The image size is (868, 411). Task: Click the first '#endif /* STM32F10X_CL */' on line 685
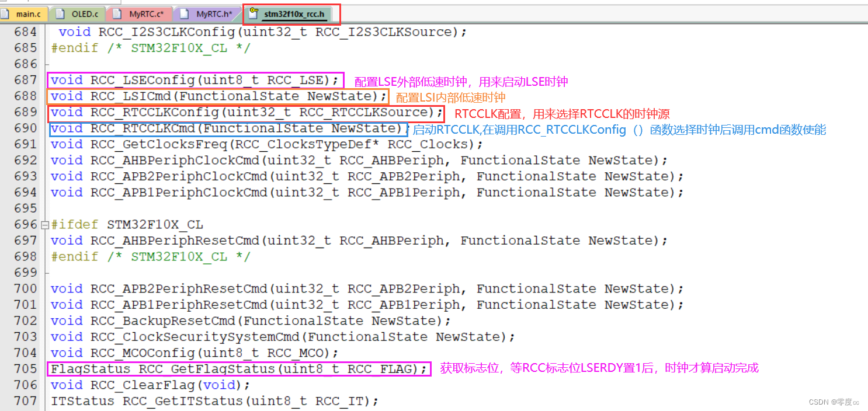coord(151,48)
